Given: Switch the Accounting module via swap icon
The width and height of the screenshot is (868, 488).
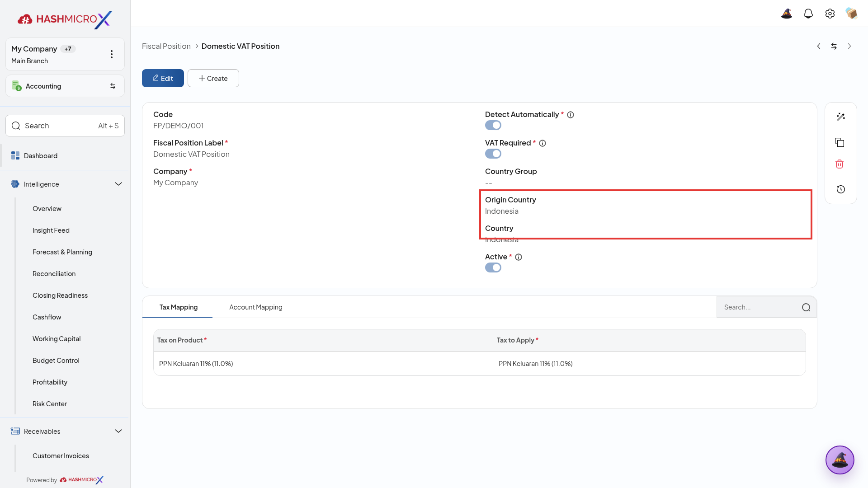Looking at the screenshot, I should pyautogui.click(x=113, y=86).
